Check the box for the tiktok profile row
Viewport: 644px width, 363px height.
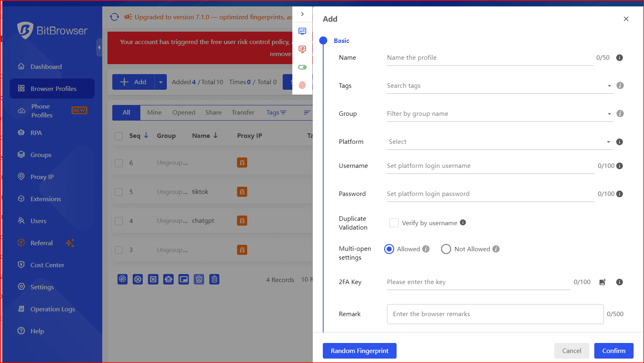click(119, 192)
